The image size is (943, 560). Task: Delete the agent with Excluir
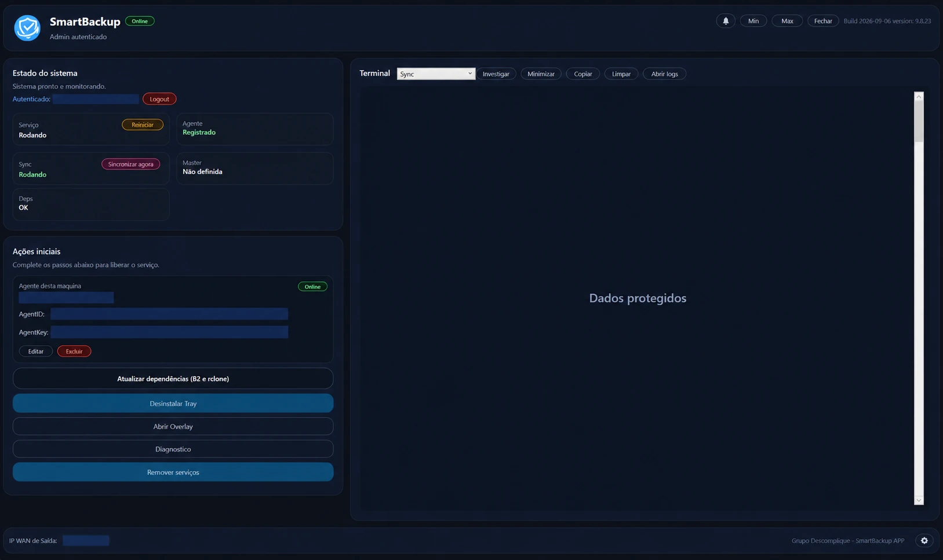tap(74, 352)
